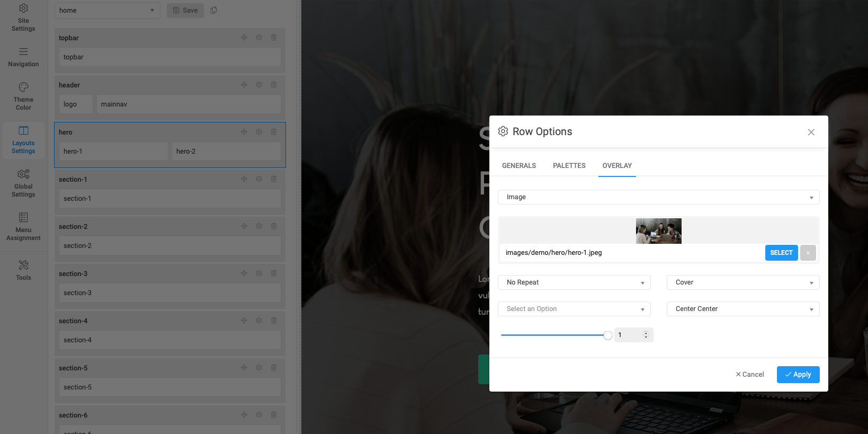The height and width of the screenshot is (434, 868).
Task: Open the Center Center position dropdown
Action: pyautogui.click(x=743, y=309)
